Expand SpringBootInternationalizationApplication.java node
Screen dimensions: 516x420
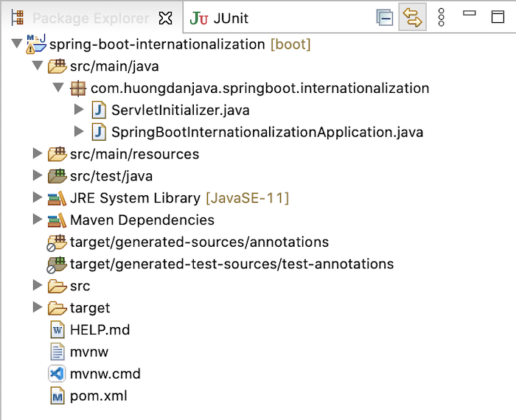(79, 131)
